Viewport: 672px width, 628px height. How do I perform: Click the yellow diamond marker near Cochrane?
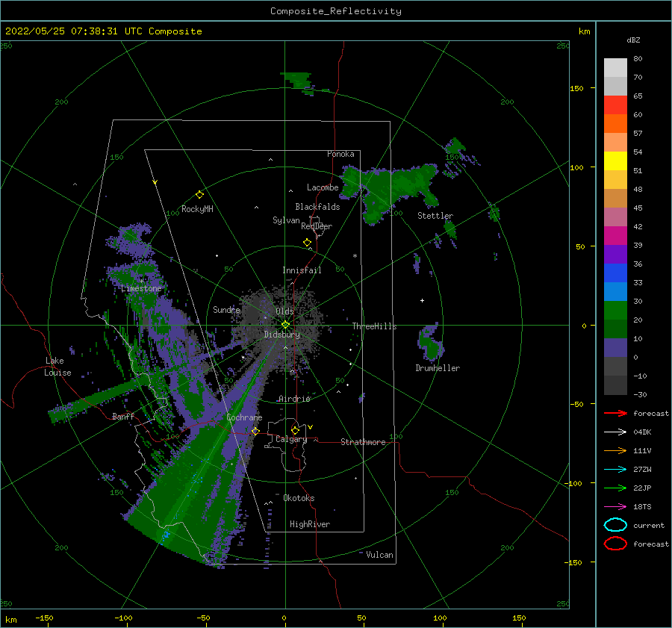pyautogui.click(x=255, y=431)
